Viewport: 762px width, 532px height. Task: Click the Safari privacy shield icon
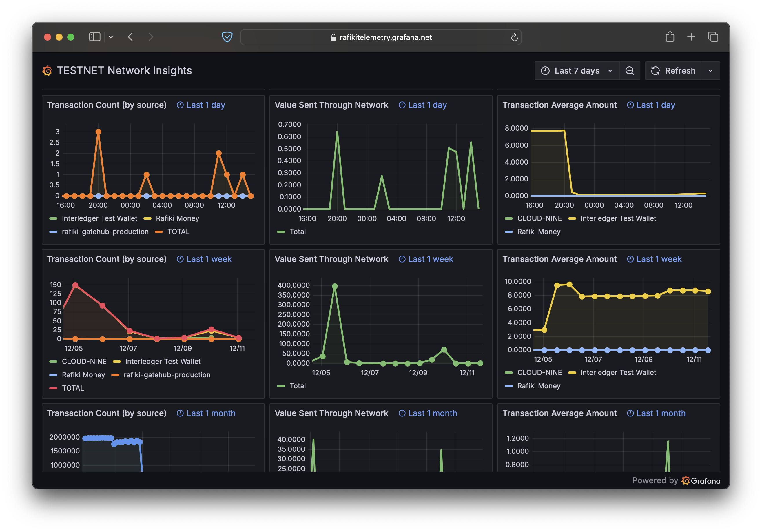(x=227, y=37)
